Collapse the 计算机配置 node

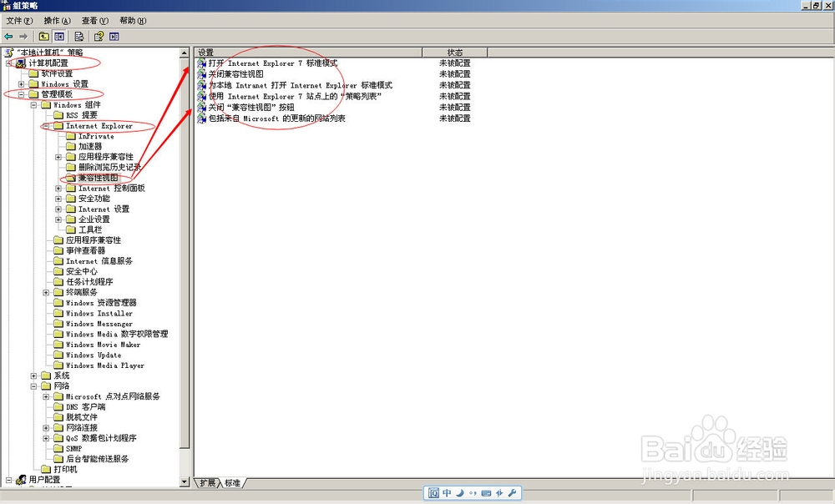(x=8, y=63)
